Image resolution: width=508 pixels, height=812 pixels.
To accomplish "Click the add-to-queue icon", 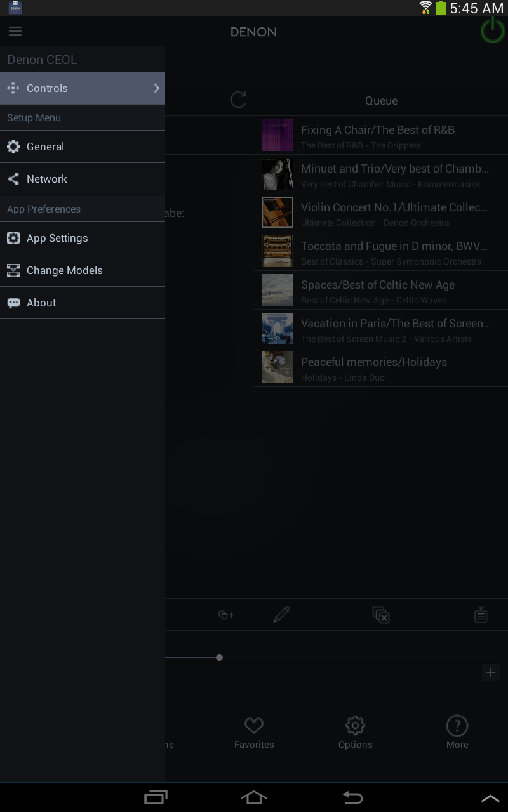I will click(226, 615).
